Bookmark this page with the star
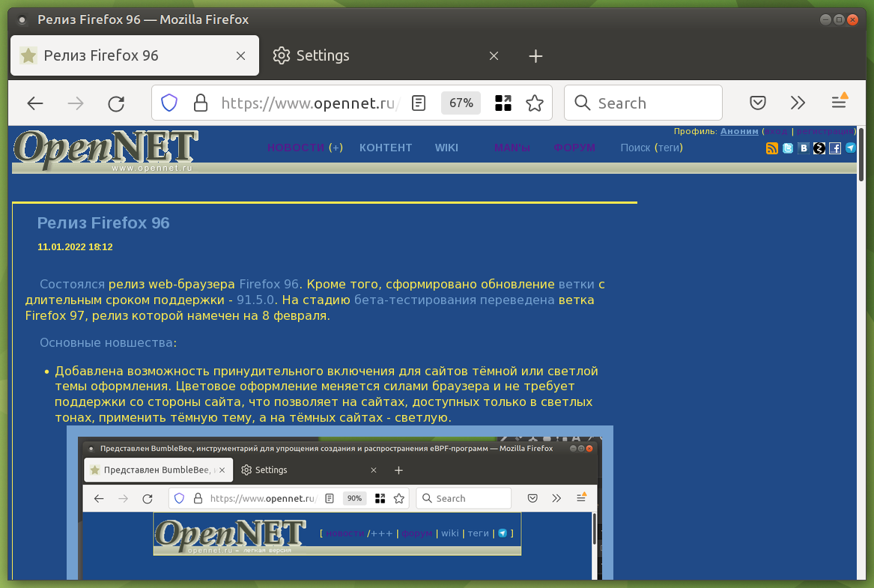Screen dimensions: 874x588 pyautogui.click(x=535, y=103)
